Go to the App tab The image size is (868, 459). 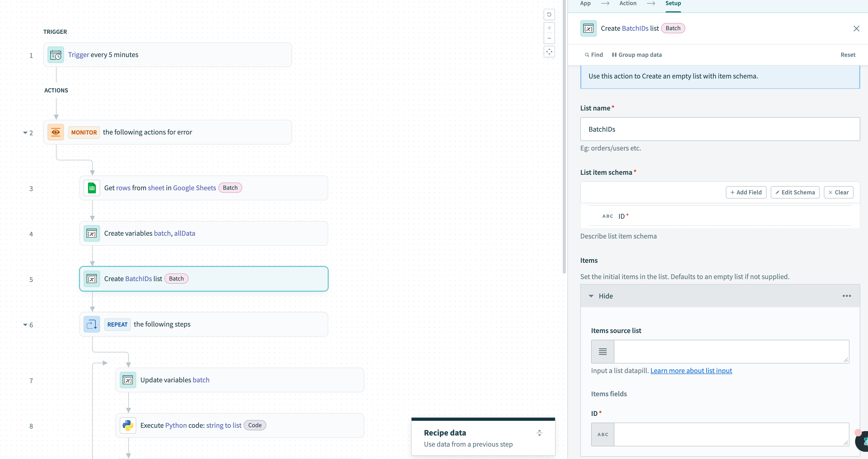point(585,3)
